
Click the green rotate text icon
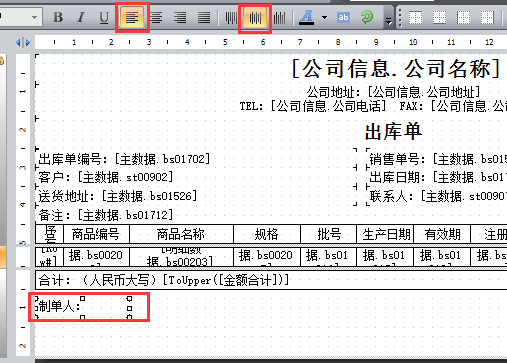coord(367,17)
